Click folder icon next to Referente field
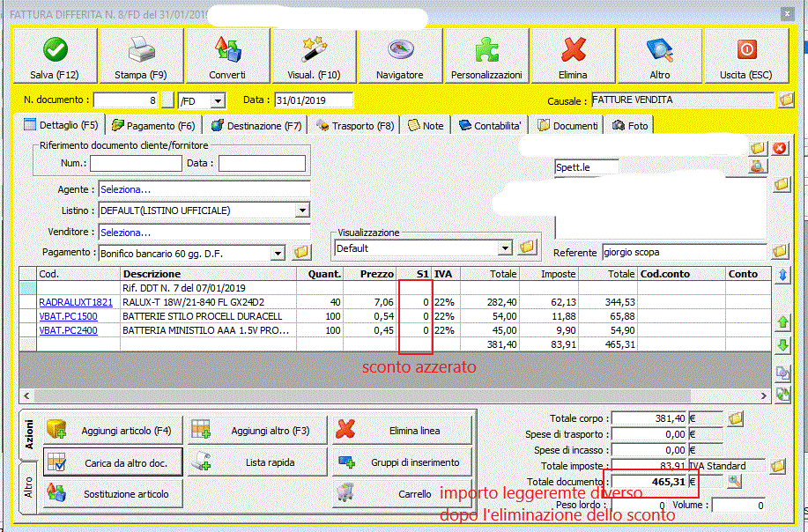The width and height of the screenshot is (808, 532). (x=780, y=251)
